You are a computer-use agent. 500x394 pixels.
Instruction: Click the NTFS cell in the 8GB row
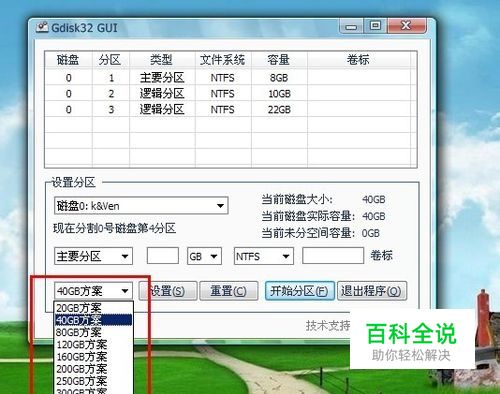point(223,78)
